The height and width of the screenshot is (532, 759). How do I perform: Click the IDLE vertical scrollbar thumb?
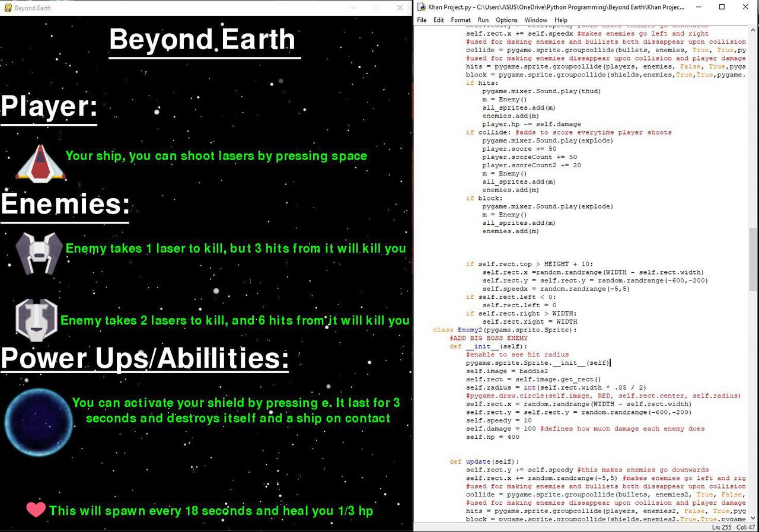click(754, 258)
